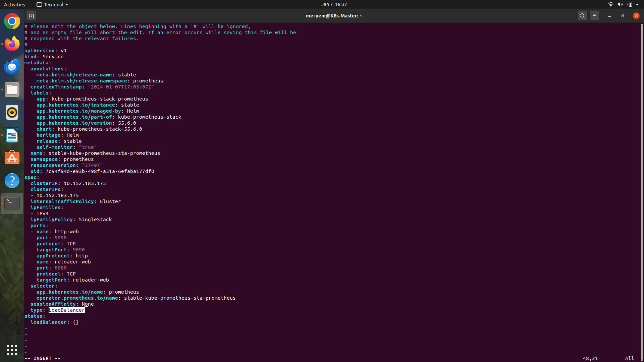Open the clock calendar at Jan 7 18:37

(x=334, y=4)
